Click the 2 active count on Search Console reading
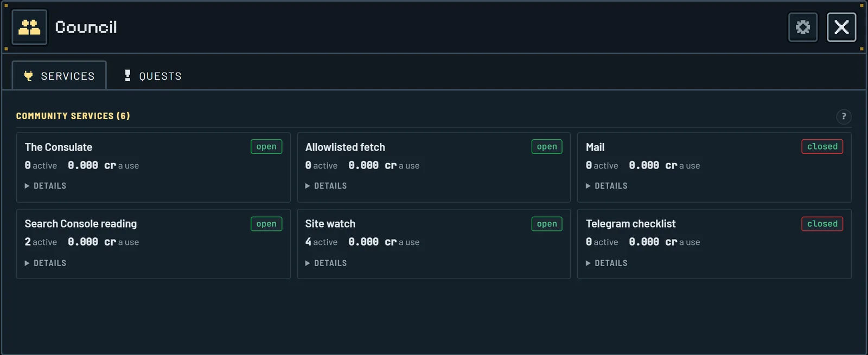 point(41,242)
